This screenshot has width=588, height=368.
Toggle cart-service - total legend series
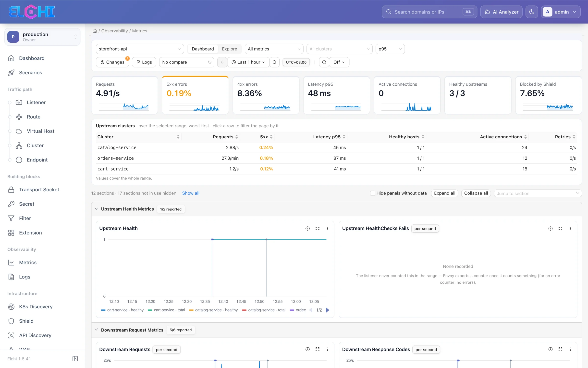(x=166, y=310)
